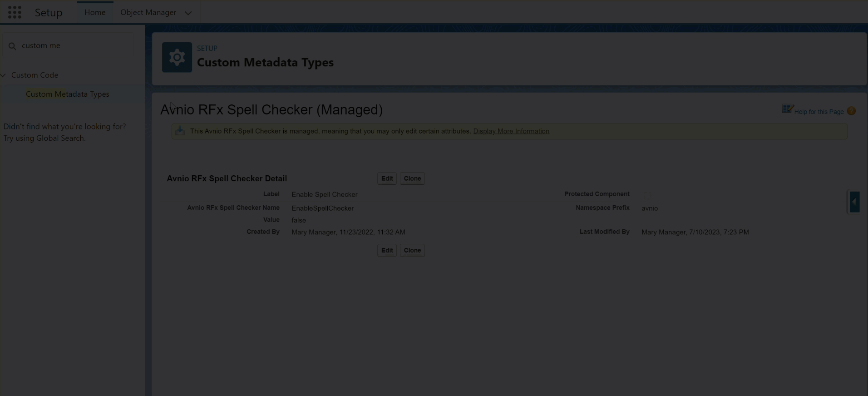The height and width of the screenshot is (396, 868).
Task: Click the Avnio RFx Spell Checker (Managed) title
Action: click(271, 109)
